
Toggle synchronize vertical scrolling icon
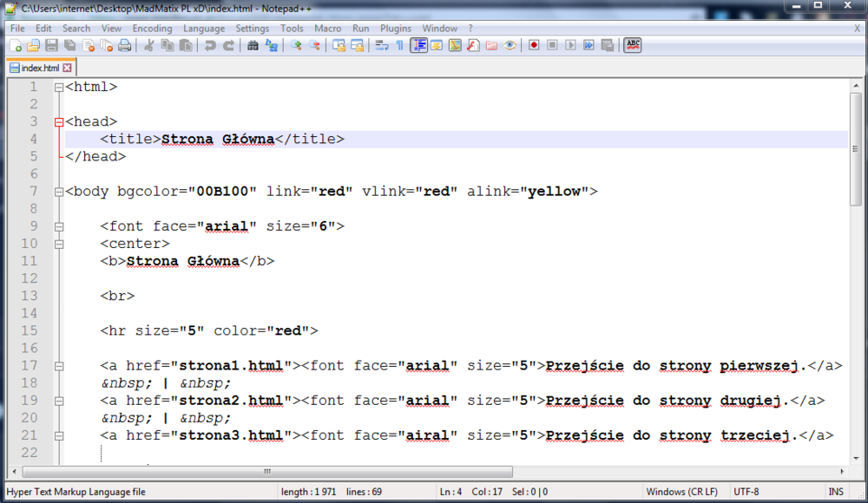pyautogui.click(x=339, y=45)
